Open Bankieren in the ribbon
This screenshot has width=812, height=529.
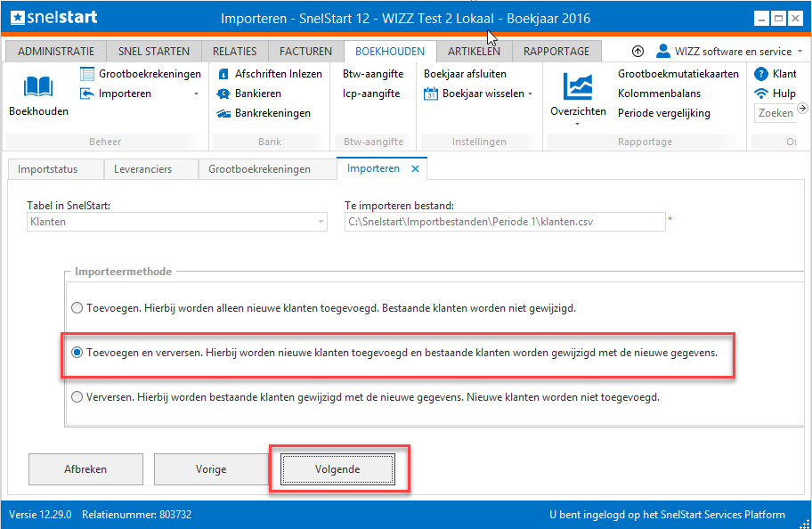[x=257, y=94]
